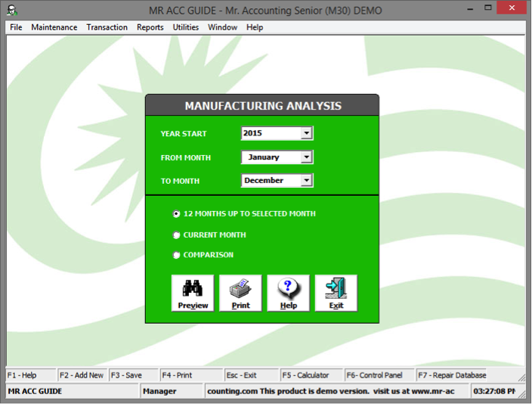The height and width of the screenshot is (404, 532).
Task: Open Help with the question mark button
Action: point(289,293)
